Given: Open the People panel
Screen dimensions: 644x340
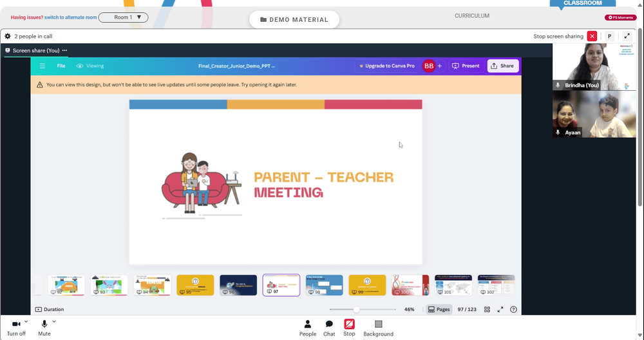Looking at the screenshot, I should 308,328.
